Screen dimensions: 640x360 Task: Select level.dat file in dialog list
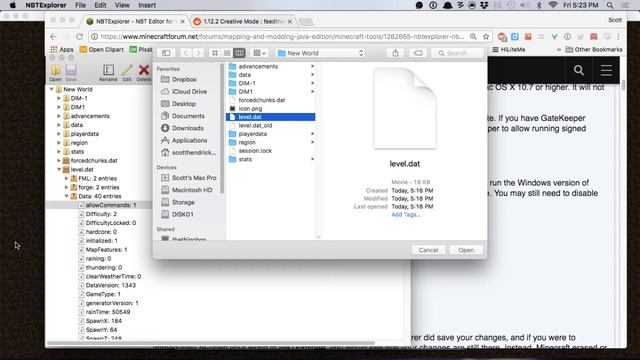[270, 117]
